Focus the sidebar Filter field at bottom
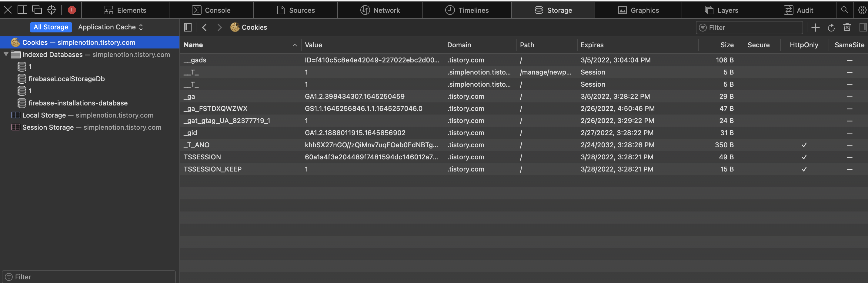868x283 pixels. [x=89, y=277]
